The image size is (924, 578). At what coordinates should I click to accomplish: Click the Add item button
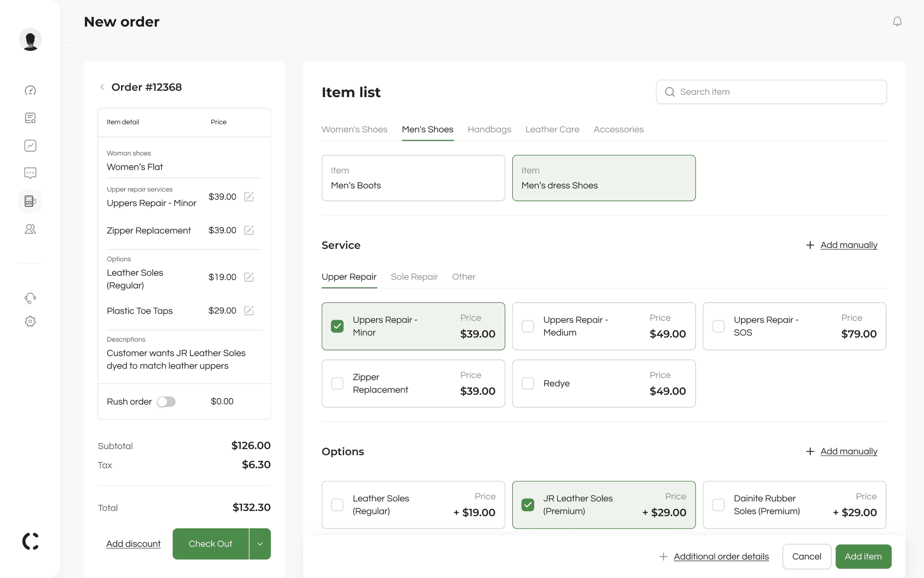(863, 556)
